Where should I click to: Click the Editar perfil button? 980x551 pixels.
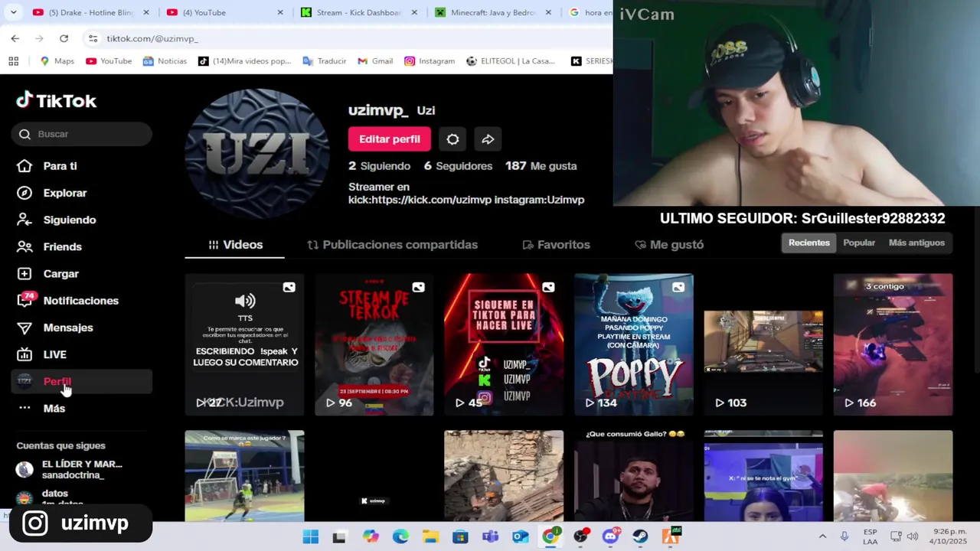tap(390, 139)
